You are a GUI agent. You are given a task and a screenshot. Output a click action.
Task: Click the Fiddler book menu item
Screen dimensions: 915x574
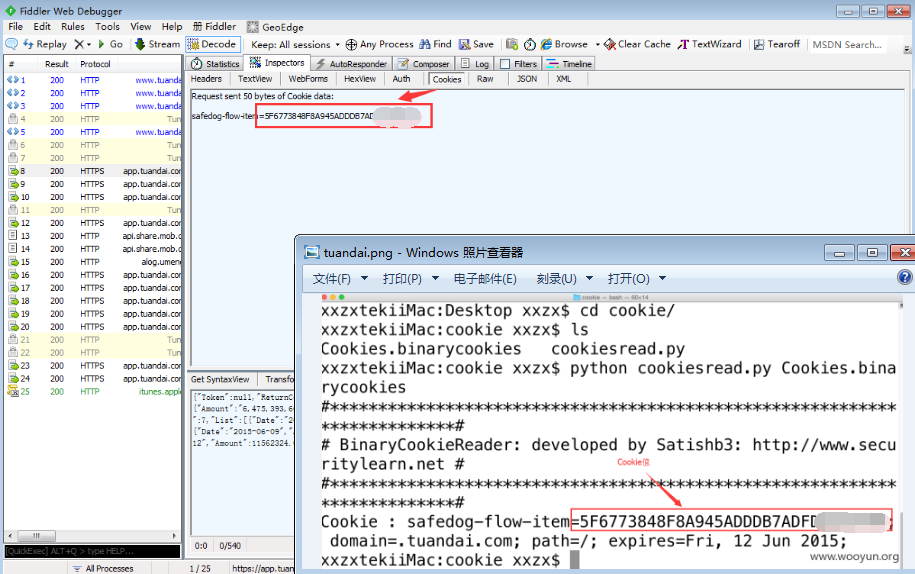point(214,27)
